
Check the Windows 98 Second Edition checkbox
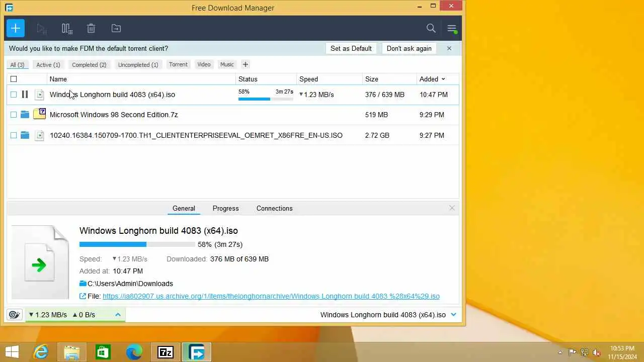pyautogui.click(x=14, y=115)
